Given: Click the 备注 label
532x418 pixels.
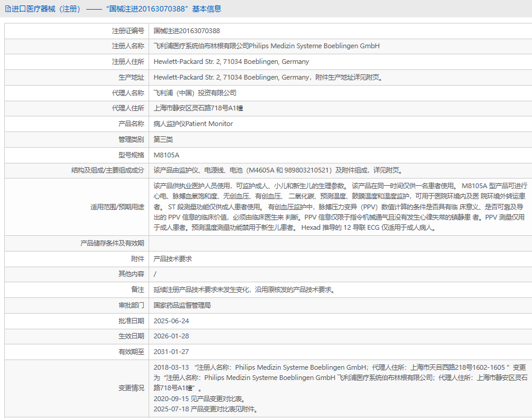Looking at the screenshot, I should pyautogui.click(x=138, y=290).
